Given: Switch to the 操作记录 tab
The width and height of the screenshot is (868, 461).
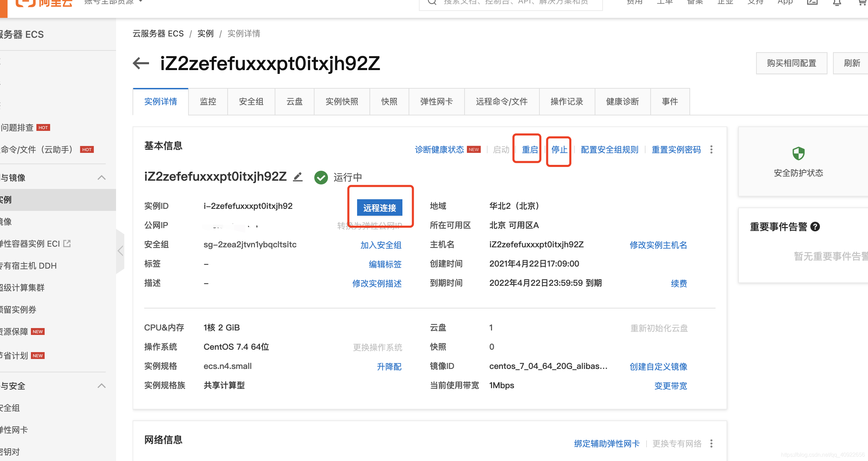Looking at the screenshot, I should click(x=567, y=101).
